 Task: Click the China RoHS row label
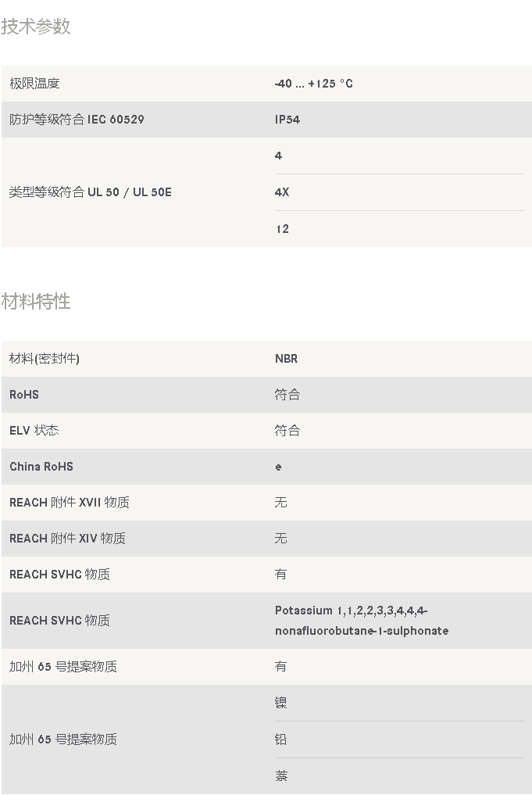tap(41, 467)
